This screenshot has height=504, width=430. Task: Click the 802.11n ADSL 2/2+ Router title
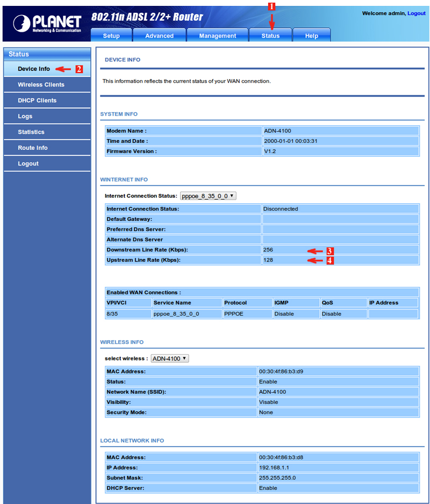coord(147,17)
